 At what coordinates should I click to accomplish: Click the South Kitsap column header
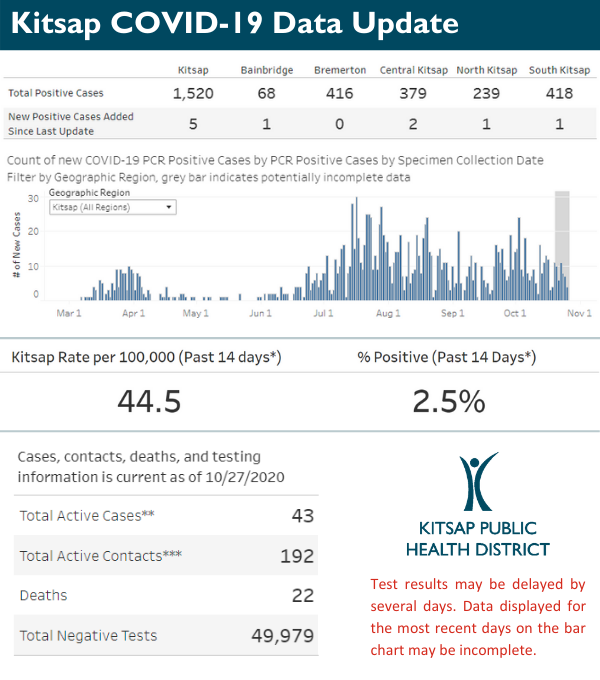click(560, 70)
